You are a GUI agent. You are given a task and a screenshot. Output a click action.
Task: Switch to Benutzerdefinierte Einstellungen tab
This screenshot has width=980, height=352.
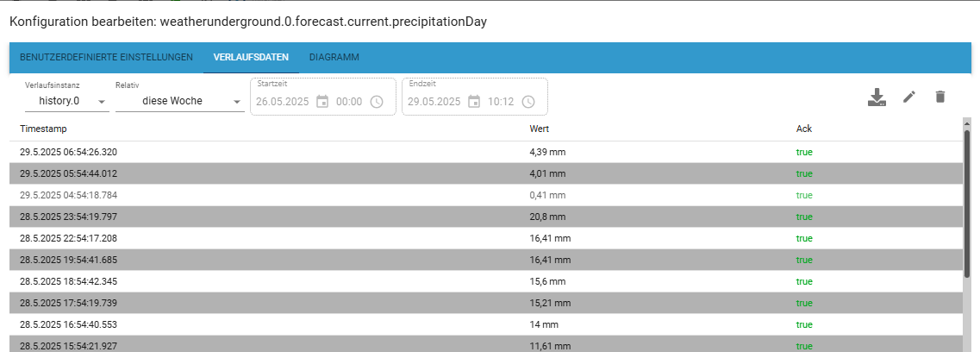click(106, 58)
